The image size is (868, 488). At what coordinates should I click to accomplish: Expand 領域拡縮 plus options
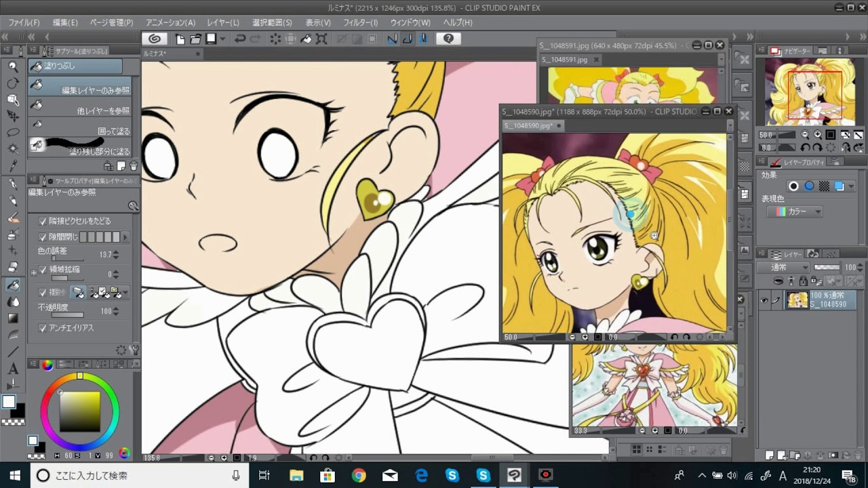34,272
